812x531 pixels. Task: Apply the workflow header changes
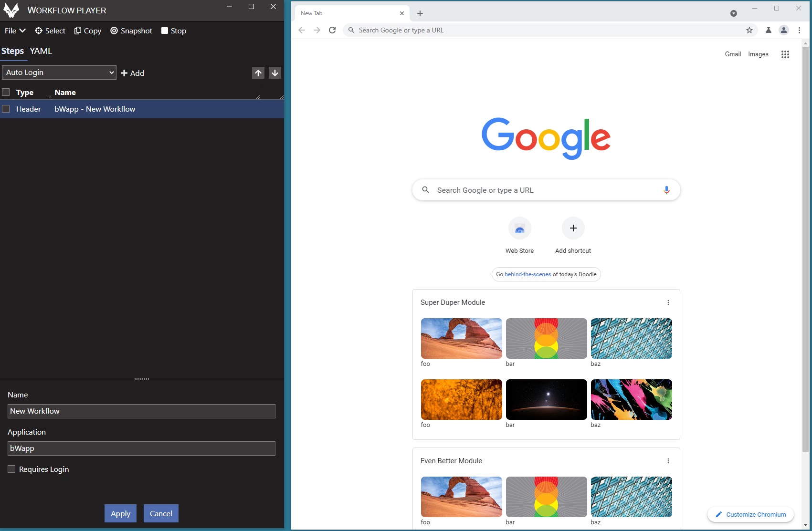[120, 513]
